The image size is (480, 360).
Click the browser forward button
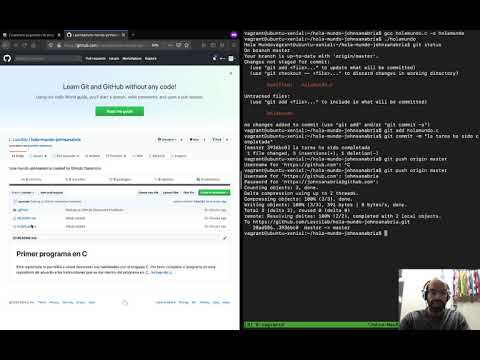point(16,45)
